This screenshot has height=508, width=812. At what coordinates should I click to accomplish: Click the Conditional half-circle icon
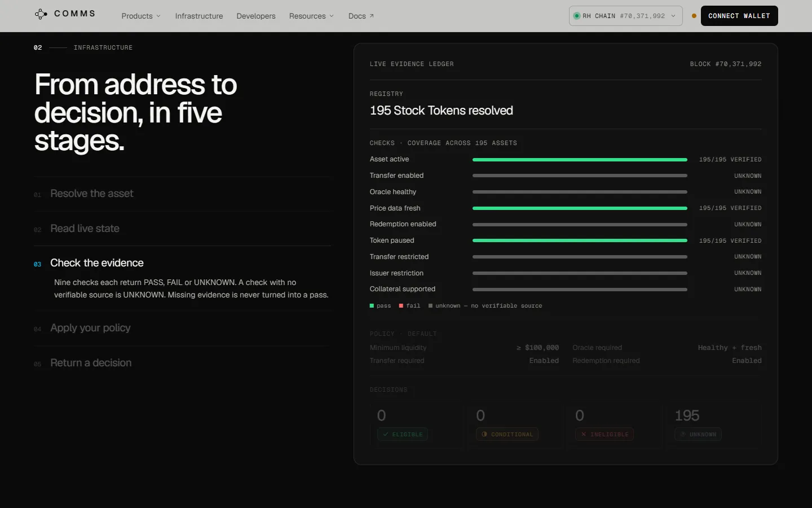484,434
